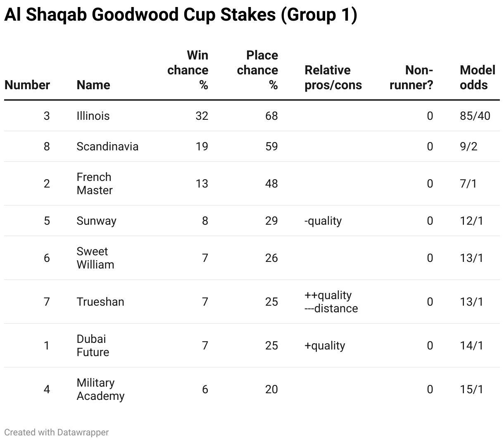
Task: Click the Name column header
Action: point(93,85)
